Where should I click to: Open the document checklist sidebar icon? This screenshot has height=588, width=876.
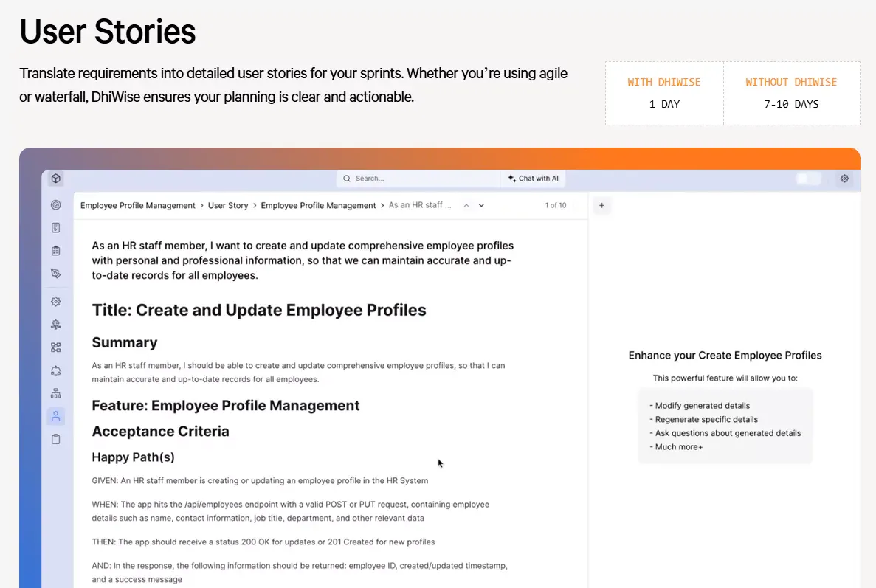click(x=56, y=228)
